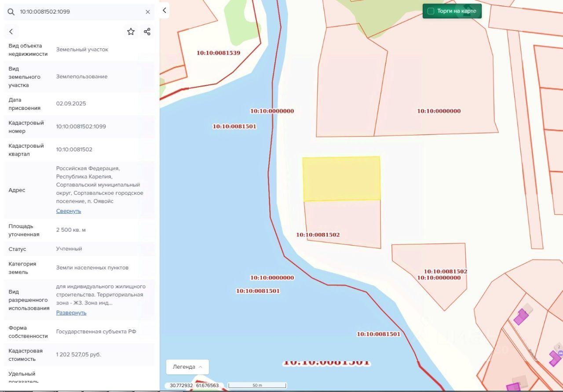This screenshot has height=392, width=563.
Task: Click the 'Дата присвоения' row label
Action: (x=25, y=104)
